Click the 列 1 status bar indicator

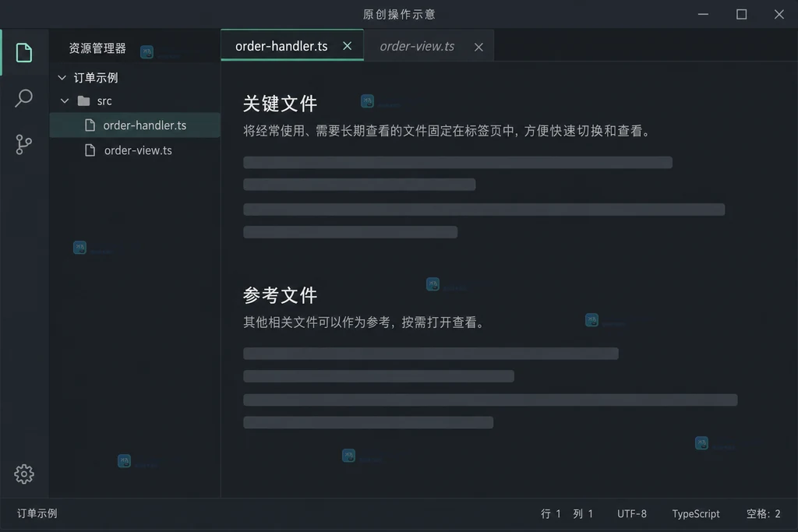tap(583, 513)
